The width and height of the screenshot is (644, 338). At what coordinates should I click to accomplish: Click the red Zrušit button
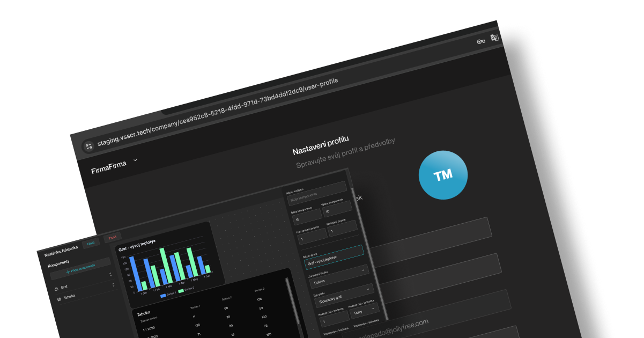pos(113,237)
